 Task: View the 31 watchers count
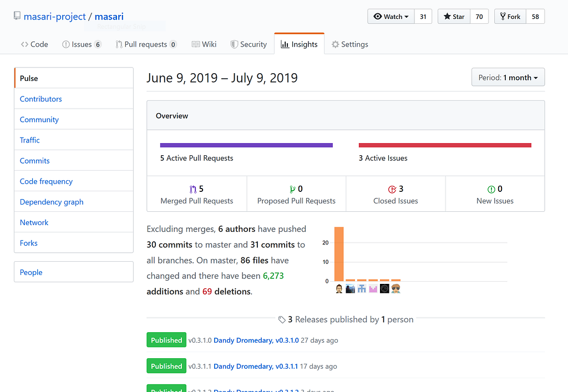click(x=423, y=16)
